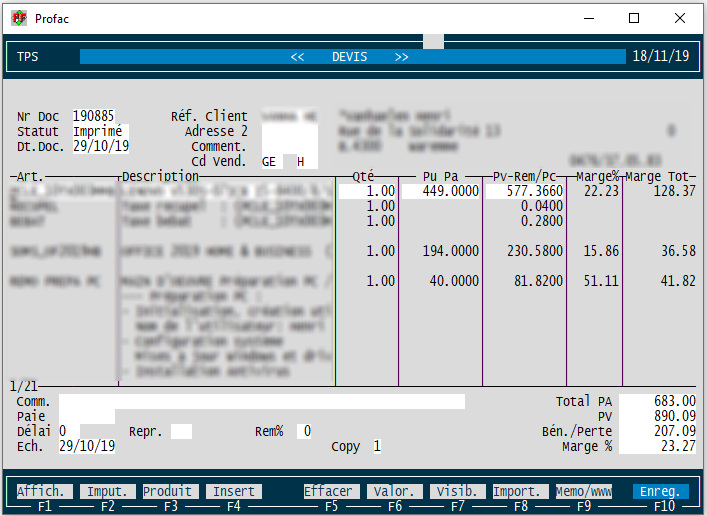Viewport: 707px width, 516px height.
Task: Go to previous document with << arrow
Action: [x=297, y=57]
